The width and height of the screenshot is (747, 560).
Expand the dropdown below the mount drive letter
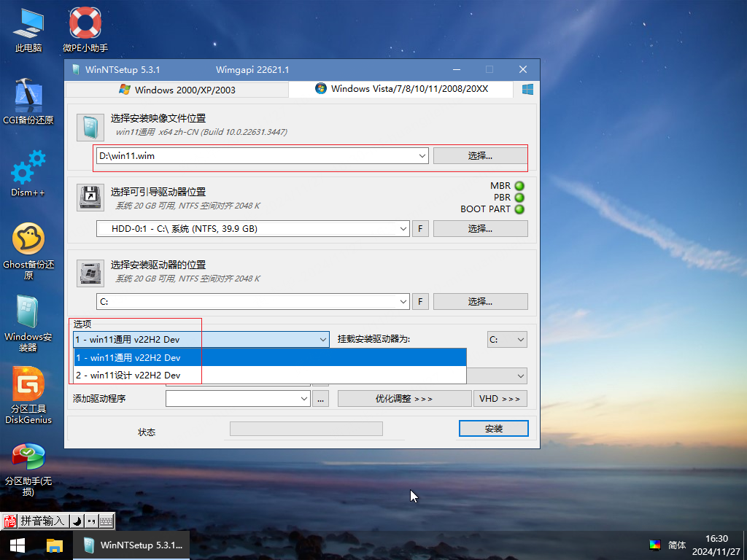tap(519, 376)
